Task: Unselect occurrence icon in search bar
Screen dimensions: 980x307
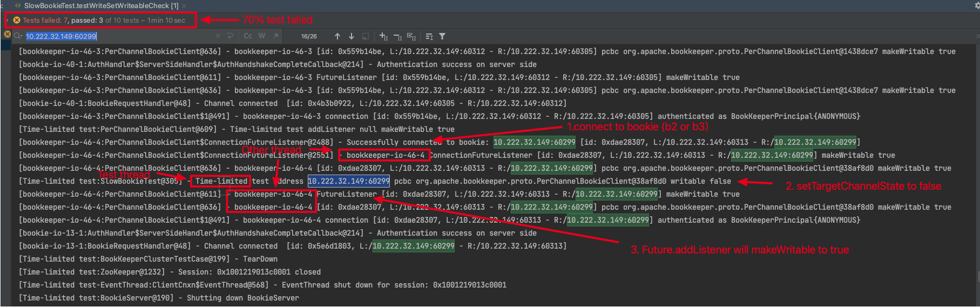Action: coord(397,36)
